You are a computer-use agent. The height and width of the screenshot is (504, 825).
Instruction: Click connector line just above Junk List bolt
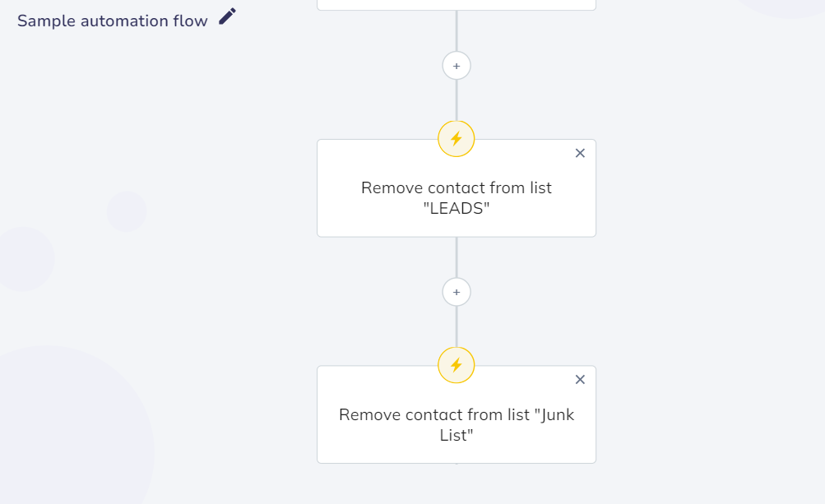coord(457,326)
